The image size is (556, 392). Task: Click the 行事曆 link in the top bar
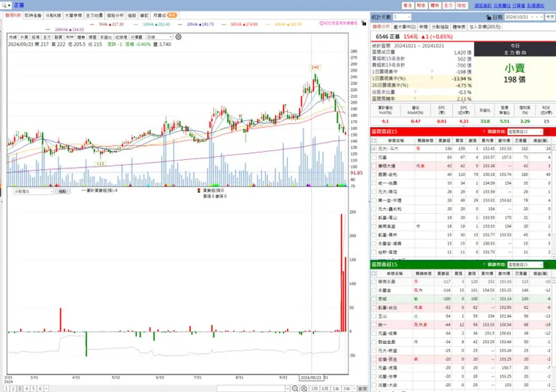(518, 6)
